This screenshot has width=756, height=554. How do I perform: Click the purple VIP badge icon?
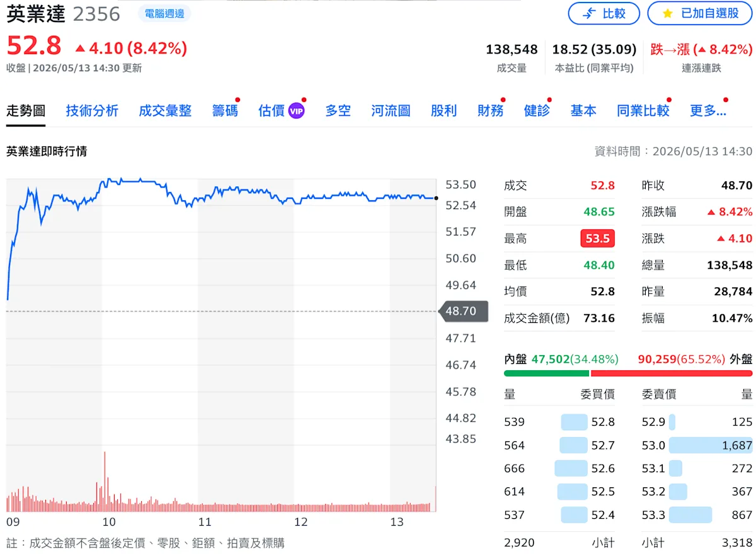296,111
